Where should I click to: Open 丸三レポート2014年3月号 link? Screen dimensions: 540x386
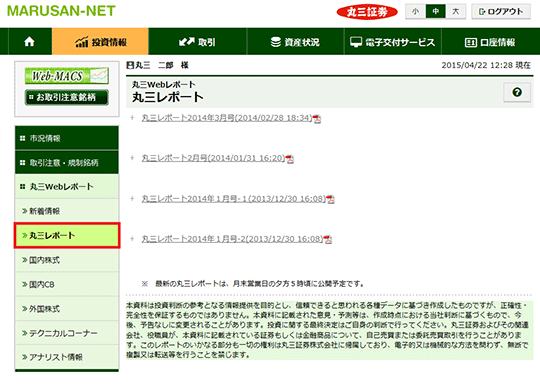(x=227, y=118)
